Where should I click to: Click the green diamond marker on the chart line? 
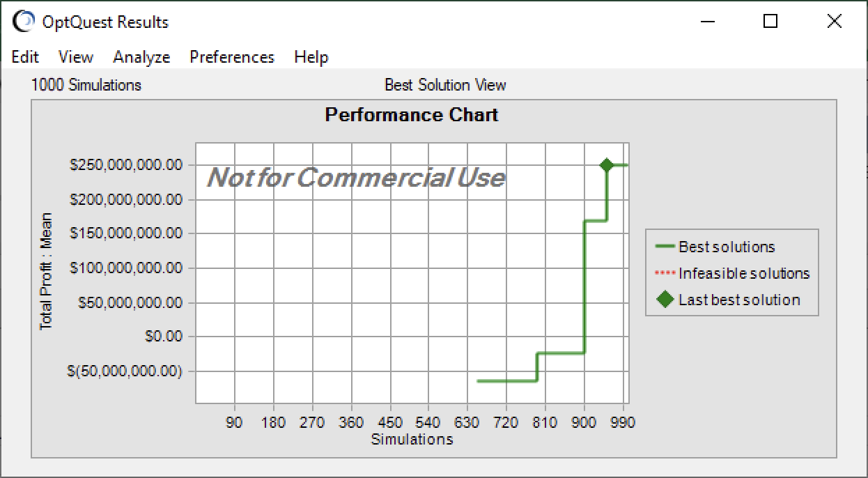pos(606,165)
